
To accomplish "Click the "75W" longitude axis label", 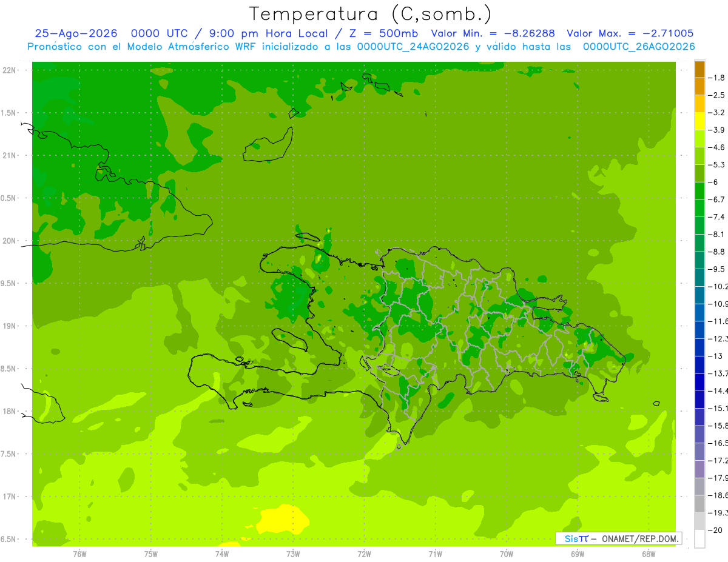I will coord(151,554).
